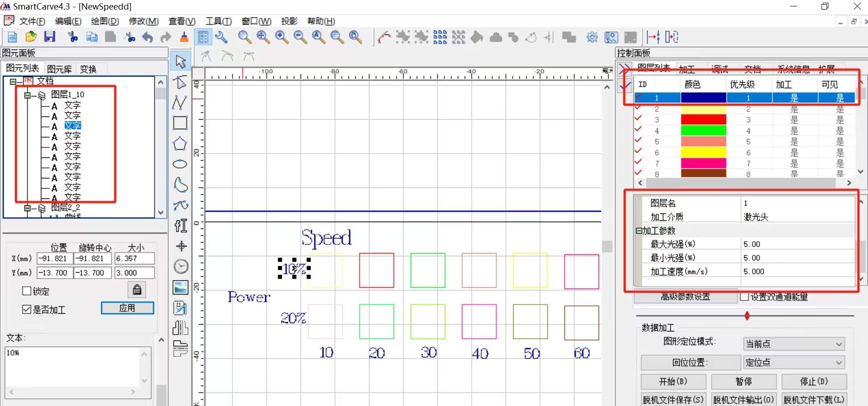Image resolution: width=868 pixels, height=406 pixels.
Task: Click the 暂停 pause button
Action: 744,381
